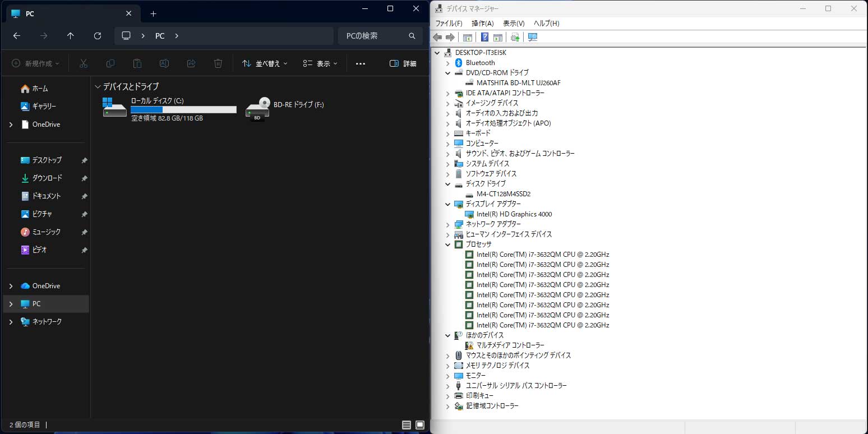Toggle the 詳細 details pane button

point(403,64)
